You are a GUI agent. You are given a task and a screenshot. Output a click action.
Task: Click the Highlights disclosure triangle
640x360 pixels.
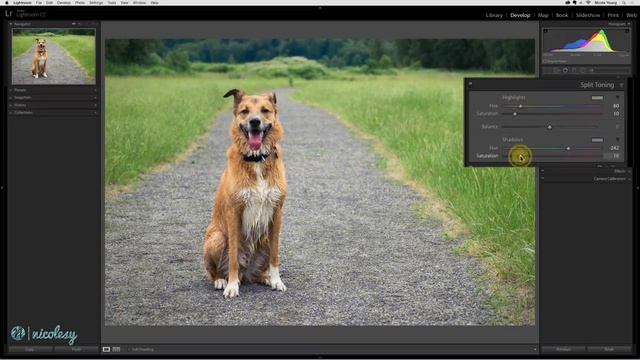point(618,98)
